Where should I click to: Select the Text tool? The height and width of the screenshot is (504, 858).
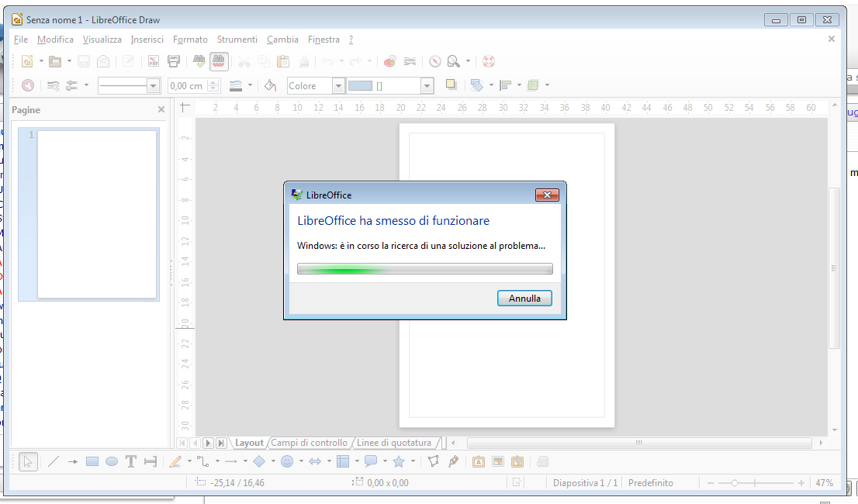(x=131, y=462)
